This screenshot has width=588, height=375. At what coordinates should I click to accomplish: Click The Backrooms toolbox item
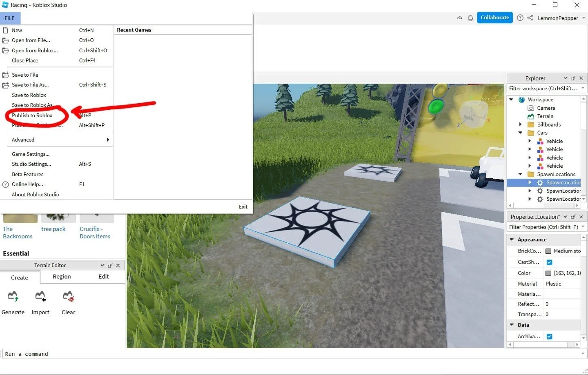coord(18,233)
